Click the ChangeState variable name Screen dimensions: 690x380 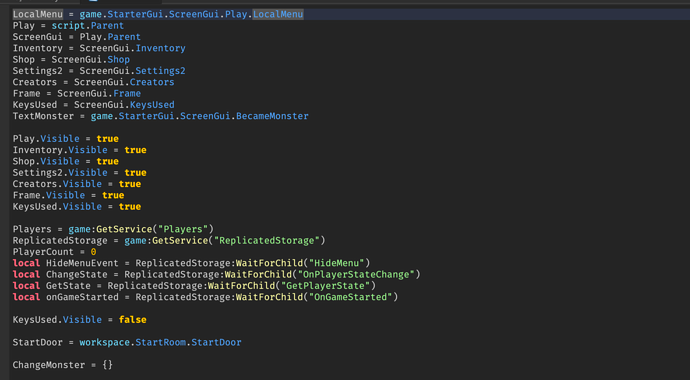[77, 274]
